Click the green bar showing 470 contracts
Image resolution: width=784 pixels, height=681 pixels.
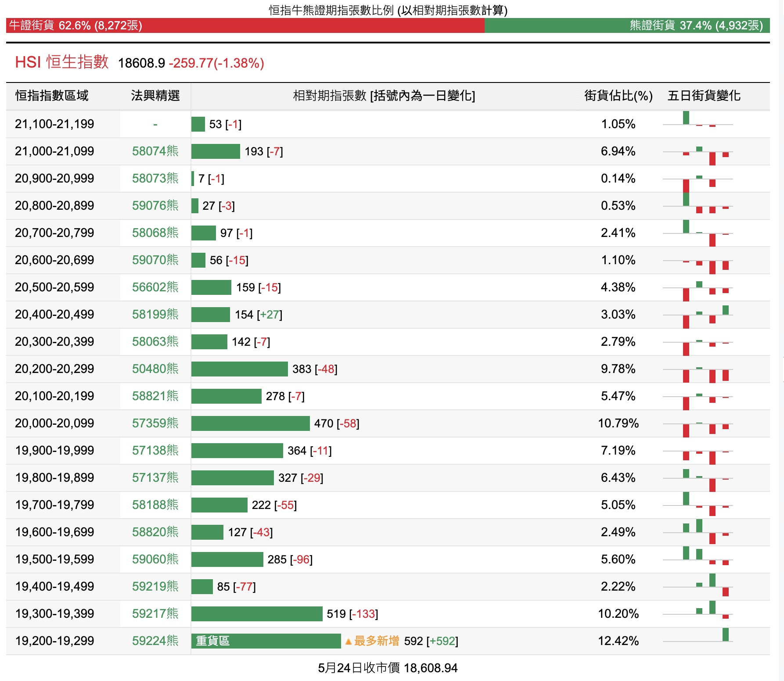[x=250, y=423]
